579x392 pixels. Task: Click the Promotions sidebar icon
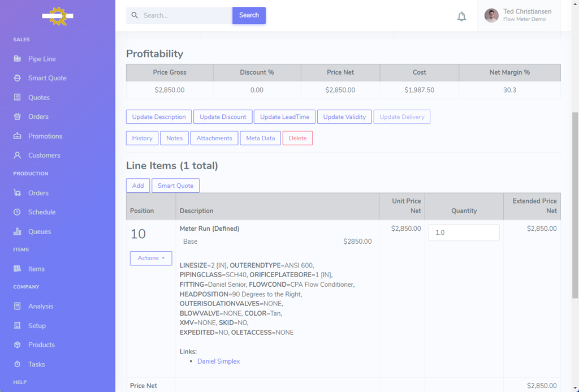pyautogui.click(x=18, y=136)
